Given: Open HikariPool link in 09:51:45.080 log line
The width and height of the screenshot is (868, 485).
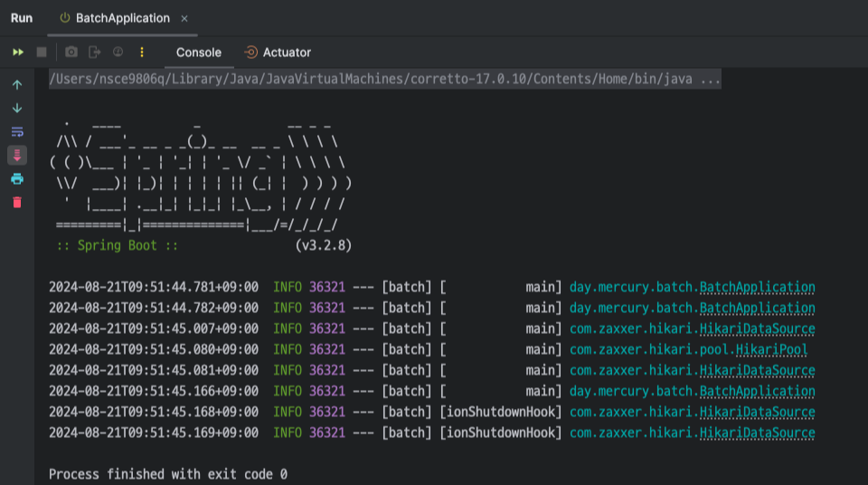Looking at the screenshot, I should click(x=771, y=350).
